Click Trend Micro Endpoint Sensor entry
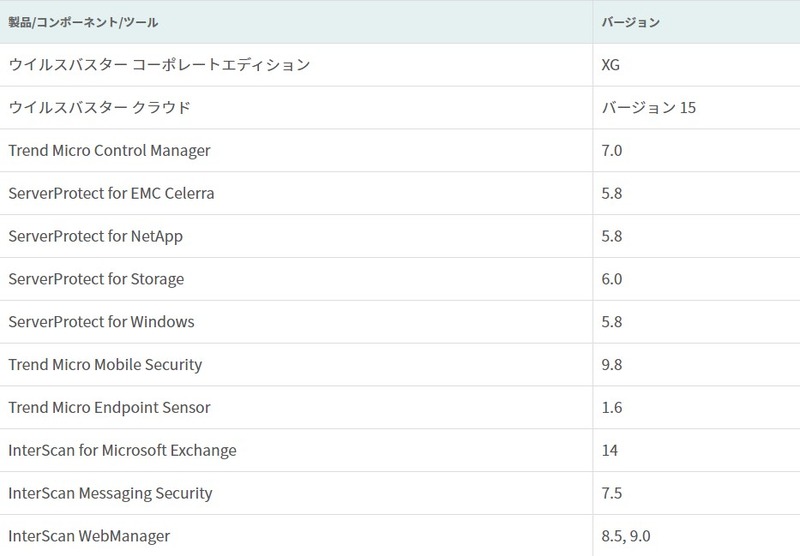800x556 pixels. [x=109, y=408]
